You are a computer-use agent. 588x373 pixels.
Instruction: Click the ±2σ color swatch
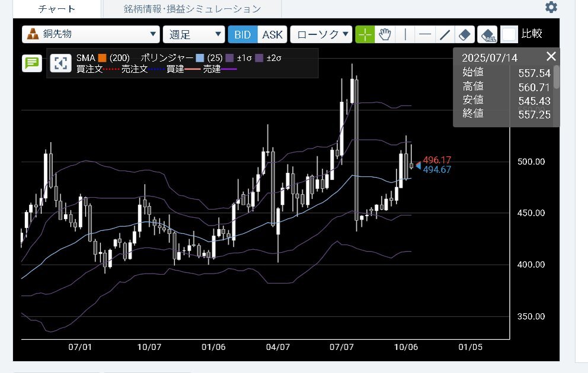(x=259, y=58)
